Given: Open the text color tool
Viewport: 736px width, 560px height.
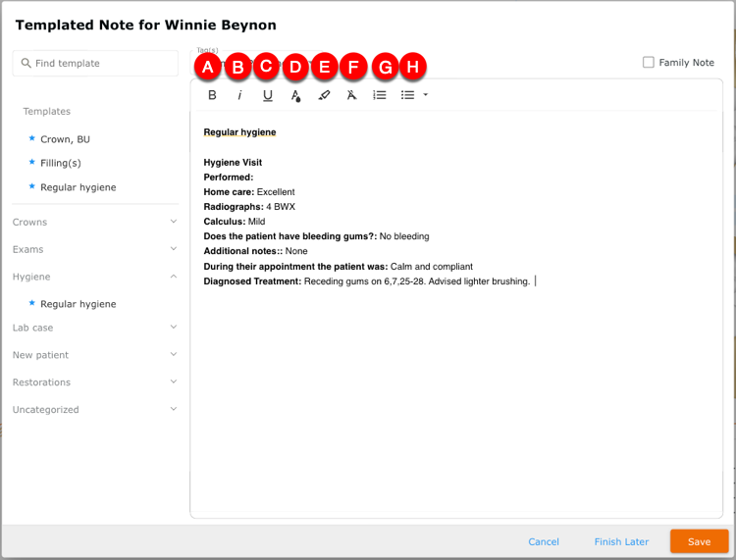Looking at the screenshot, I should (295, 96).
